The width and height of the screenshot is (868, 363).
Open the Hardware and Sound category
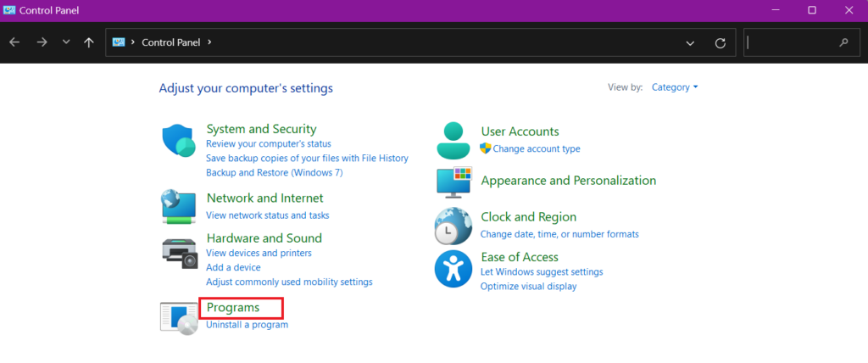(x=264, y=238)
